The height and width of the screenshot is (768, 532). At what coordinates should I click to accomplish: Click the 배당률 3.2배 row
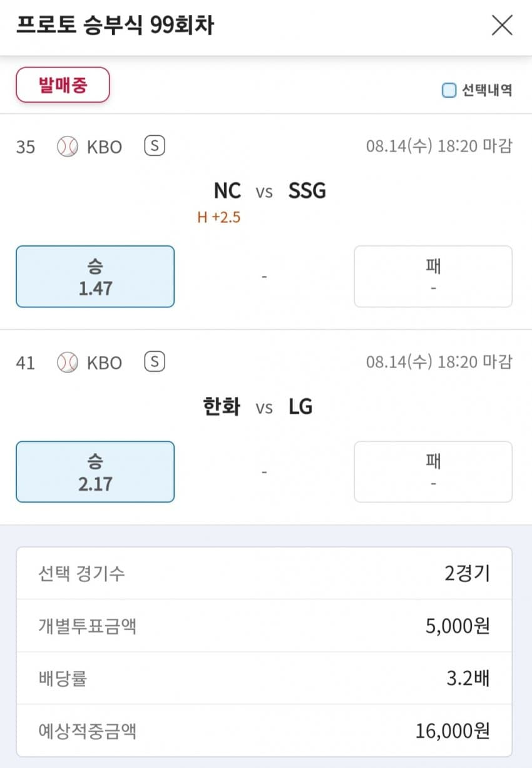(x=264, y=678)
